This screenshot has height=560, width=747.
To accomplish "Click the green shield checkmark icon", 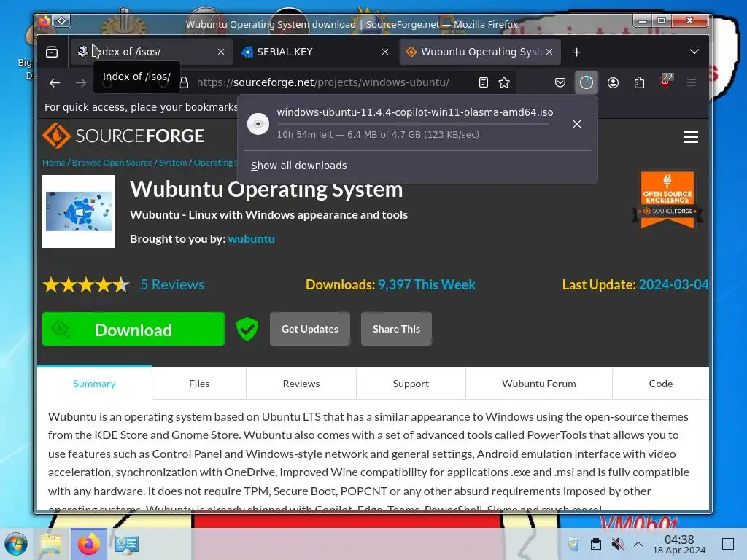I will 247,329.
